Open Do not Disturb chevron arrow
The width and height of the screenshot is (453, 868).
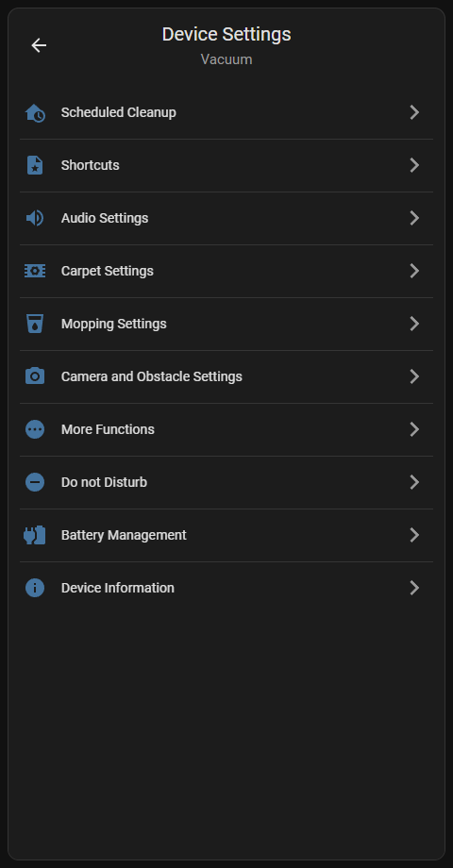[414, 482]
